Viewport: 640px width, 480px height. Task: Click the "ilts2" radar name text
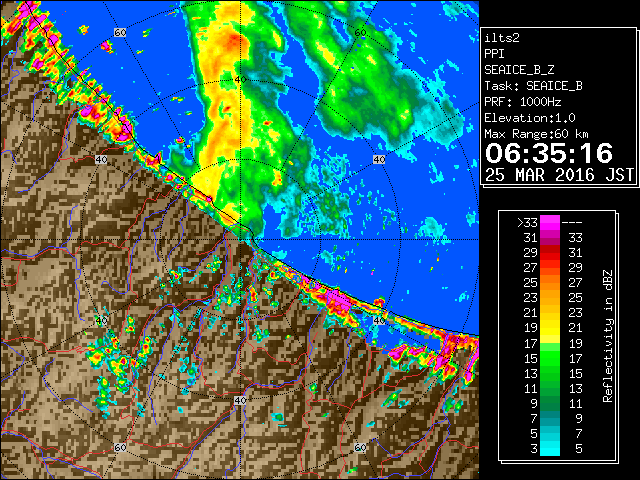[502, 38]
